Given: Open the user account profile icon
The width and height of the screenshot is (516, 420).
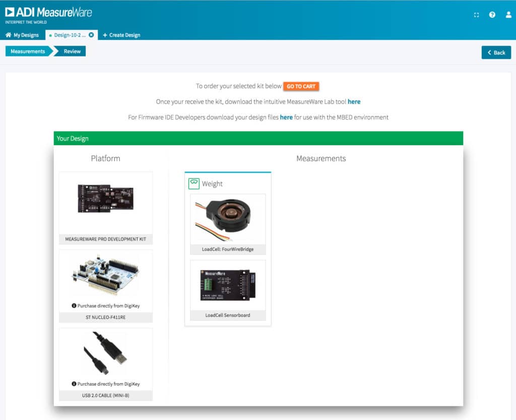Looking at the screenshot, I should coord(508,15).
